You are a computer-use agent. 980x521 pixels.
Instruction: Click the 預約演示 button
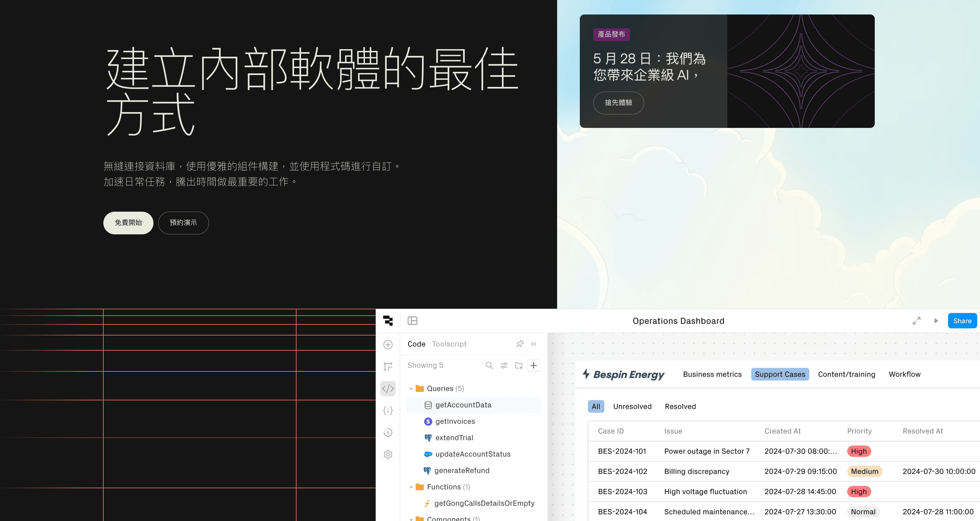[x=183, y=223]
